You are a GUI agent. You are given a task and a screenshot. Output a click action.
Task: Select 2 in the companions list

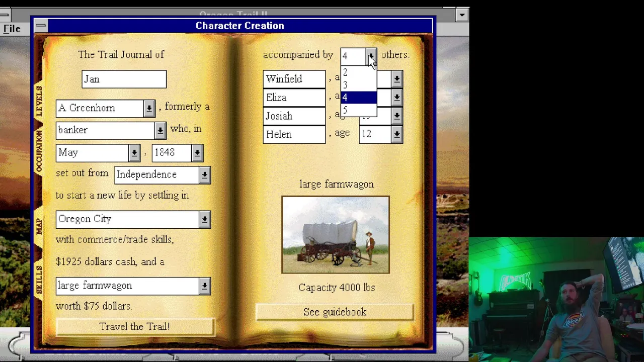(359, 73)
